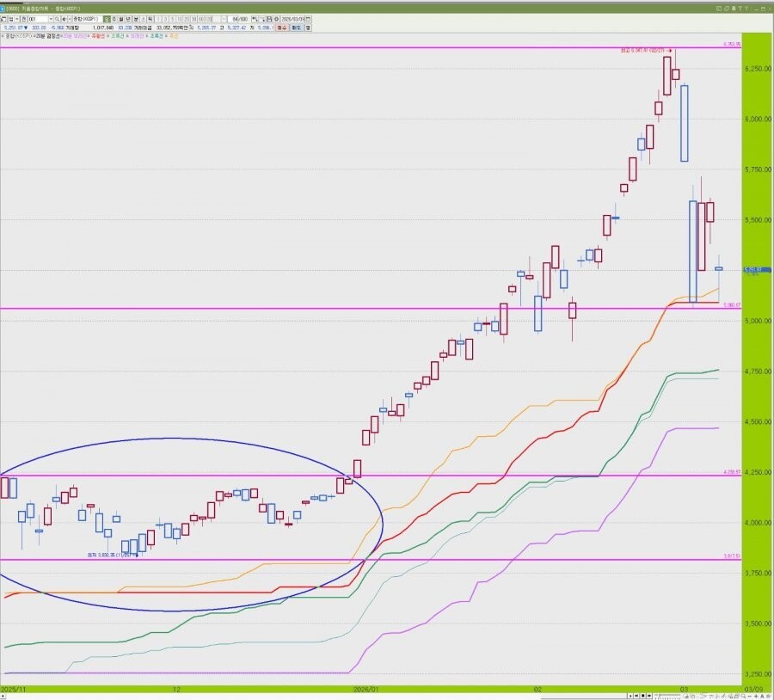
Task: Click the save chart disk icon
Action: 268,19
